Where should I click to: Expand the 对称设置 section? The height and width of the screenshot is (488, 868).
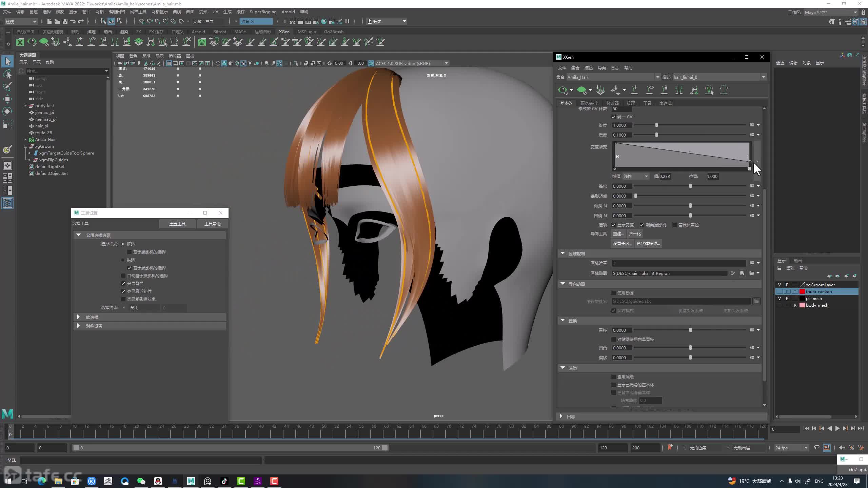click(x=79, y=326)
